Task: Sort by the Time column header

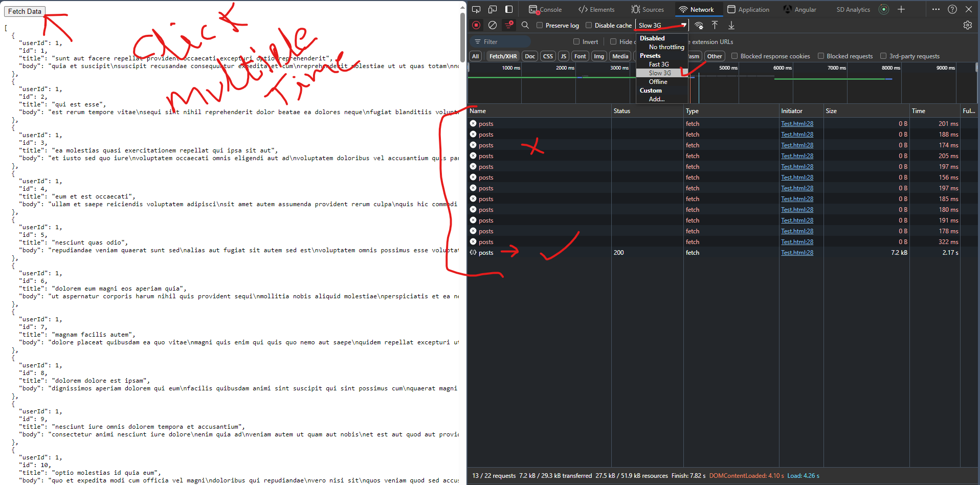Action: point(935,111)
